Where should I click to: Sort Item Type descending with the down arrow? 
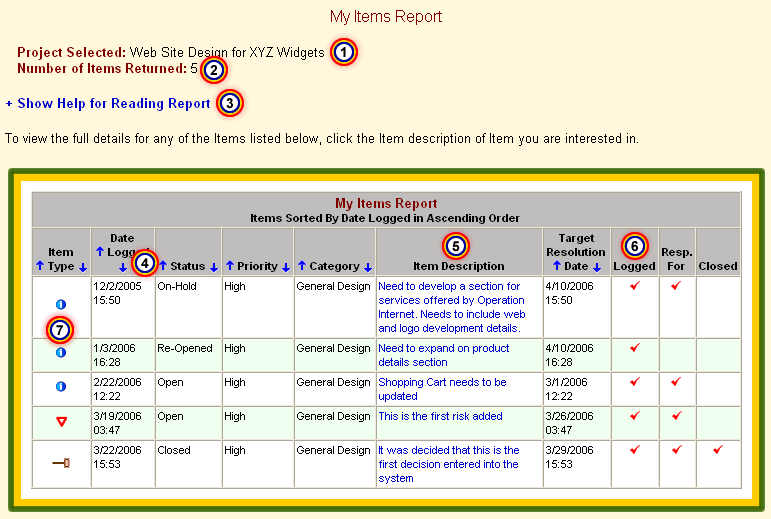(x=83, y=266)
